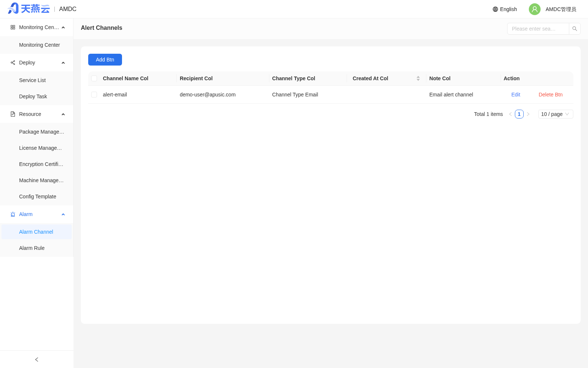Open Deploy Task menu item

coord(37,96)
